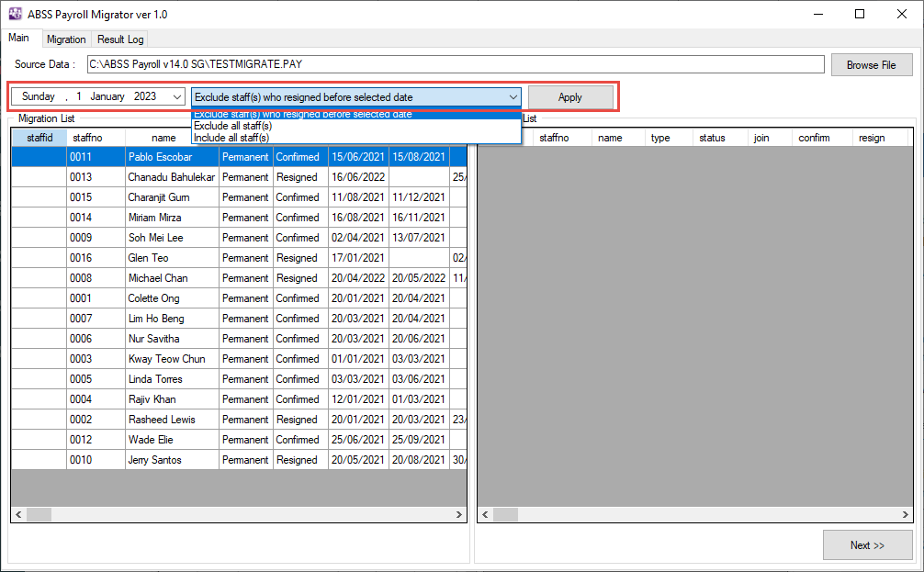Click staff number 0013 cell
Image resolution: width=924 pixels, height=572 pixels.
coord(96,176)
